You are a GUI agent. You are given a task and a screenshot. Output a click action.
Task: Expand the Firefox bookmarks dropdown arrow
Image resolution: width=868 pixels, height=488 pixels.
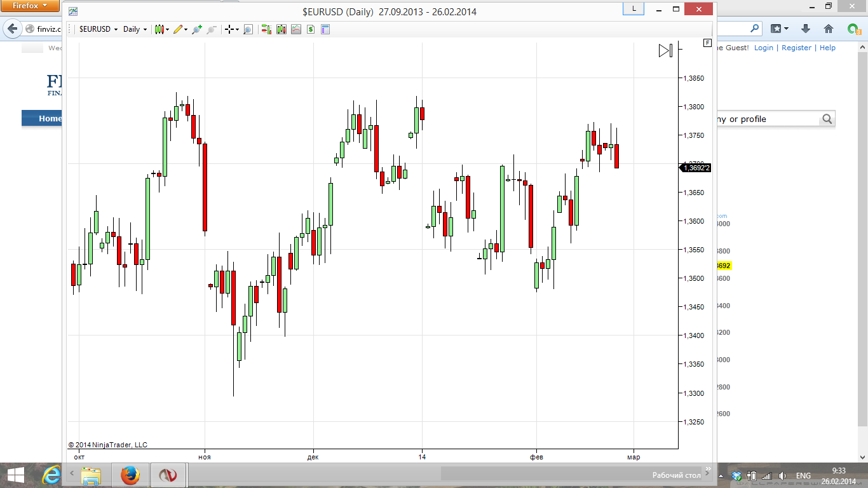pyautogui.click(x=786, y=29)
